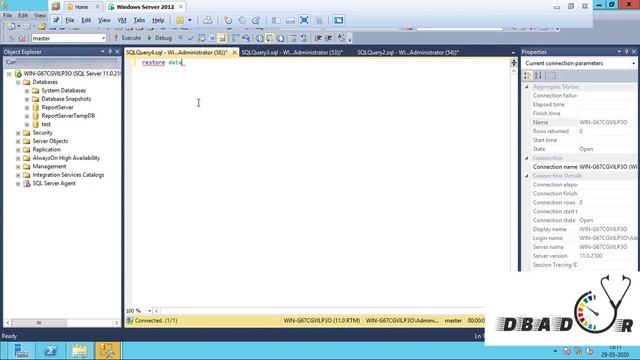Open the VMware View menu
This screenshot has width=640, height=360.
point(104,20)
